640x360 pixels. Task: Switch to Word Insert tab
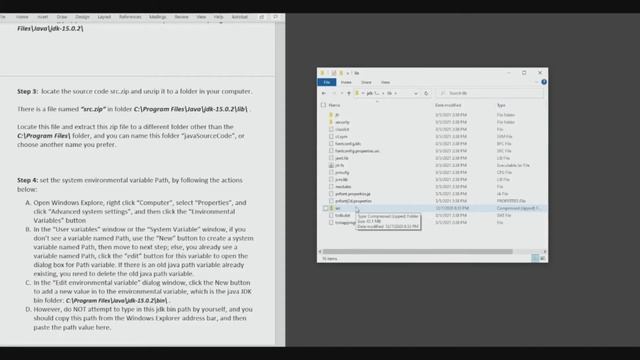click(42, 17)
